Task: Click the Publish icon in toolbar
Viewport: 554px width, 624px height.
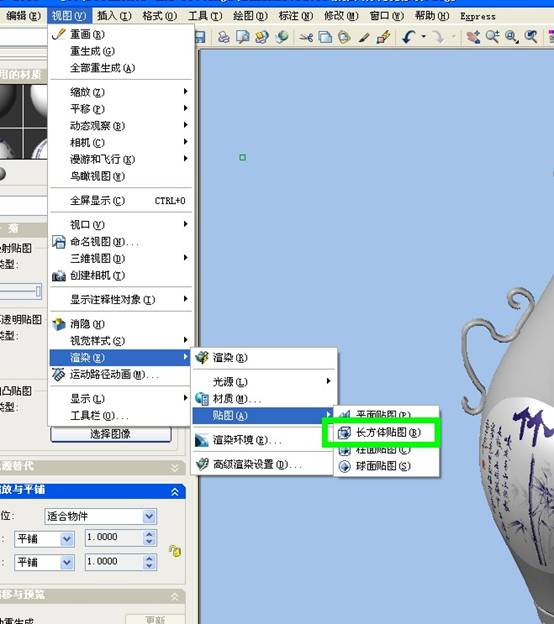Action: 261,37
